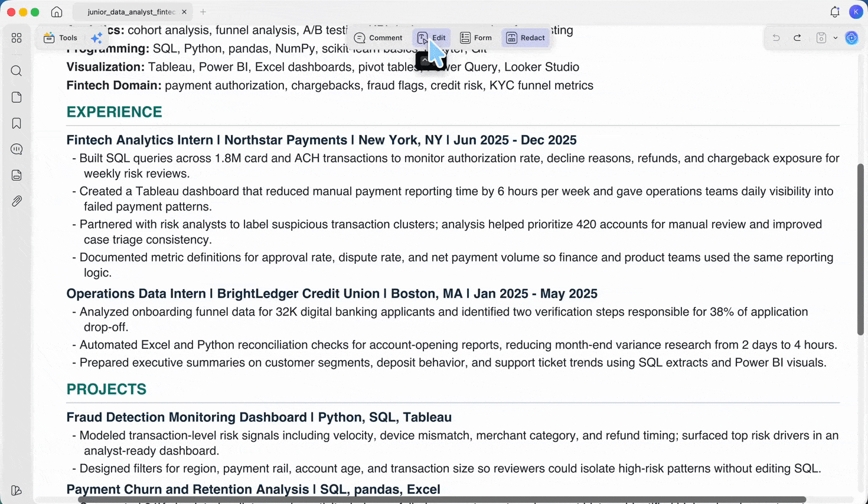Open the form fields panel icon in sidebar
Viewport: 868px width, 504px height.
[17, 175]
